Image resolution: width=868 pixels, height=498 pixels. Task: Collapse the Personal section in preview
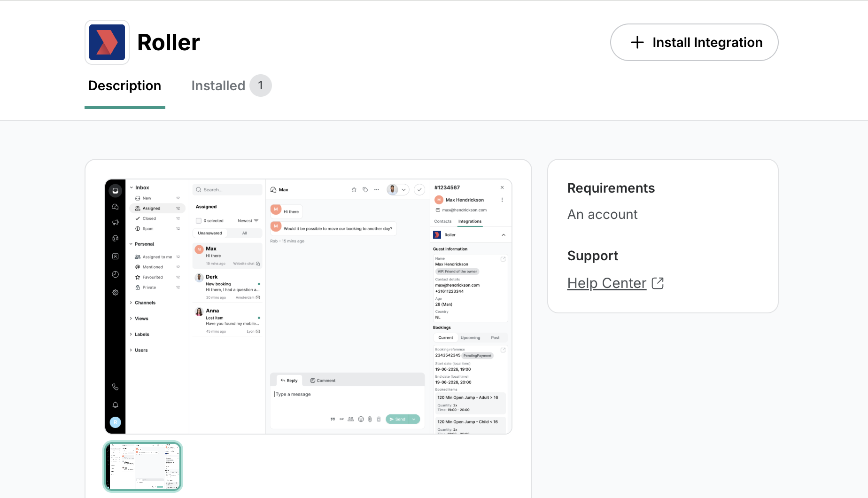(131, 244)
